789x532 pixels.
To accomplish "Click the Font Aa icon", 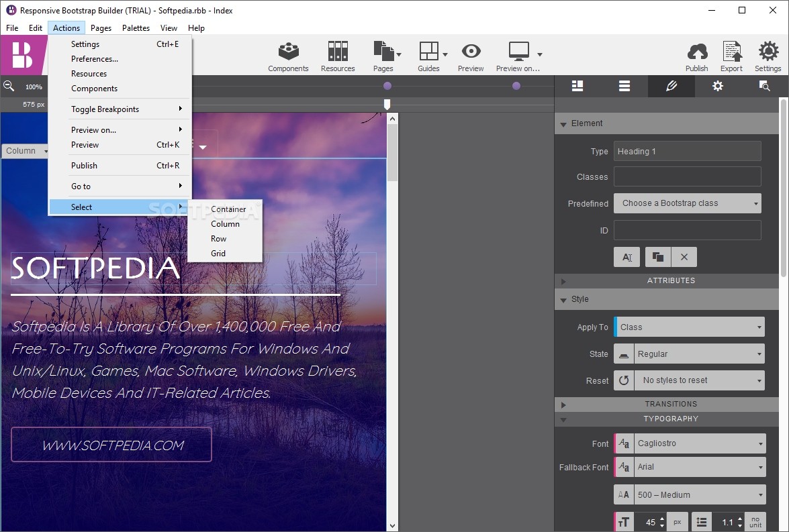I will pos(624,443).
